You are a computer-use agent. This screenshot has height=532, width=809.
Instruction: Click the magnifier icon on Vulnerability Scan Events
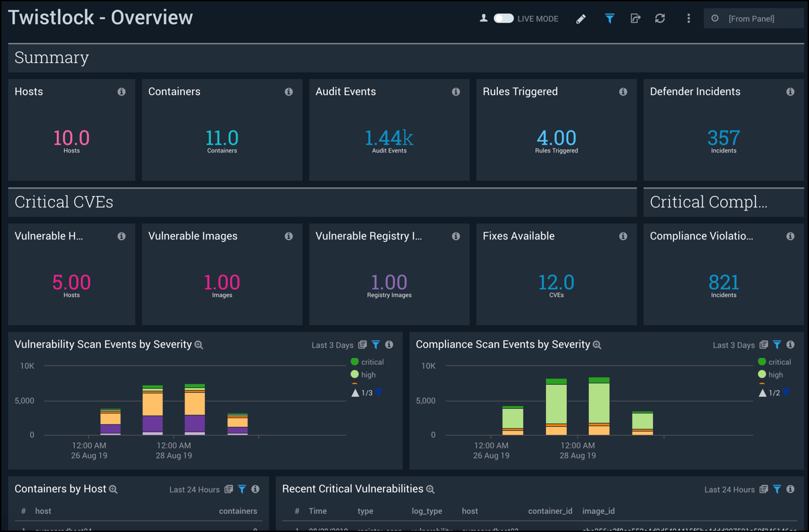point(199,345)
